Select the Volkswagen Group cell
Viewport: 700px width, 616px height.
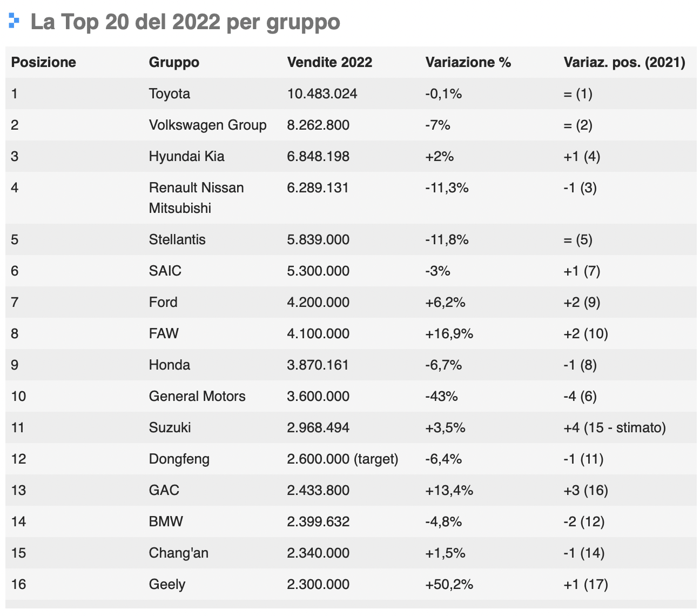click(x=207, y=125)
